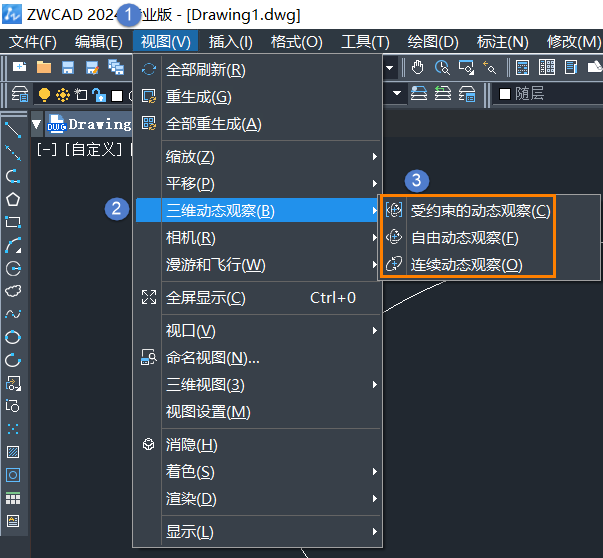
Task: Open the Layer Properties Manager icon
Action: click(20, 94)
